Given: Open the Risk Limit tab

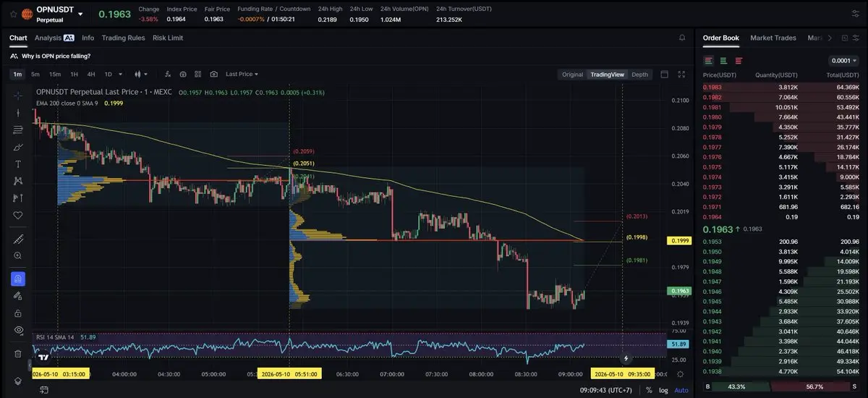Looking at the screenshot, I should 168,38.
